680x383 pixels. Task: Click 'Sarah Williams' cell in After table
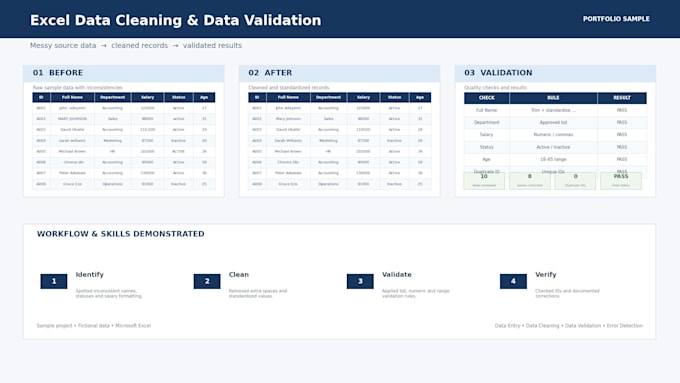tap(288, 141)
